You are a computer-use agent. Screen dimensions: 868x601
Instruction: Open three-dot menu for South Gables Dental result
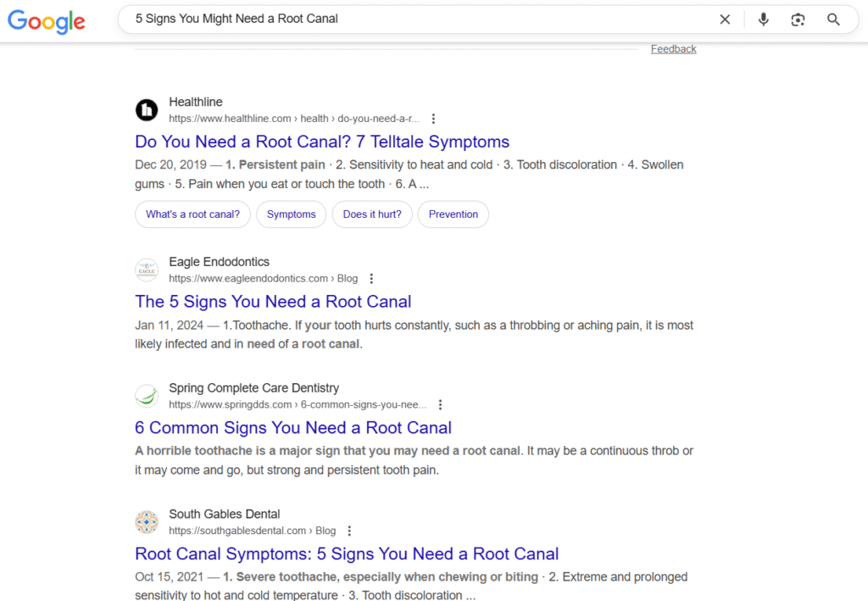(349, 531)
